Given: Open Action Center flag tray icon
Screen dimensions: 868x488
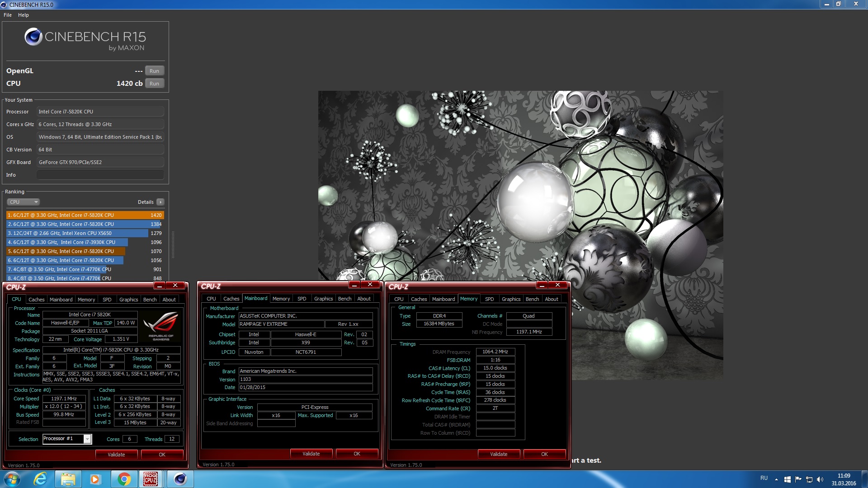Looking at the screenshot, I should (798, 479).
